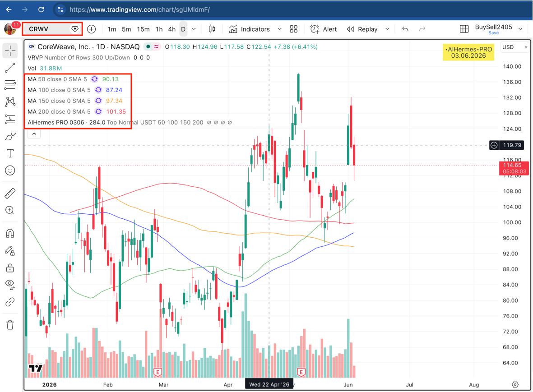Click the compare or add symbol plus button
Screen dimensions: 533x392
tap(91, 29)
